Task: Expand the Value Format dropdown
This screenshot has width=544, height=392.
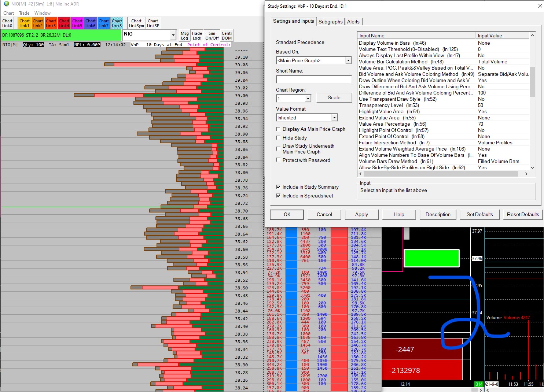Action: (x=334, y=118)
